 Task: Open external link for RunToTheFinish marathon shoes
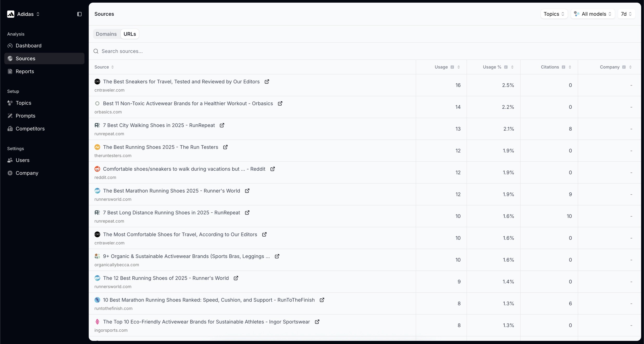click(322, 300)
